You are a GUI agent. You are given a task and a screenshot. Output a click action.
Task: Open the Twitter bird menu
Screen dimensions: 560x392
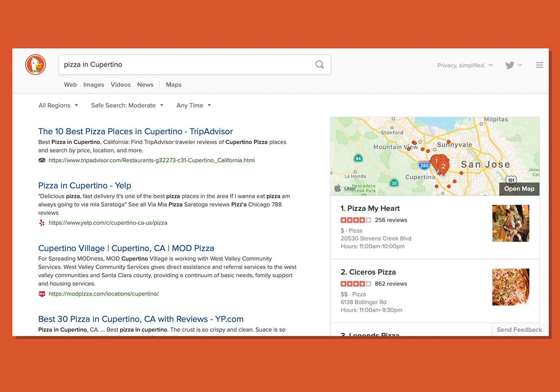tap(513, 65)
